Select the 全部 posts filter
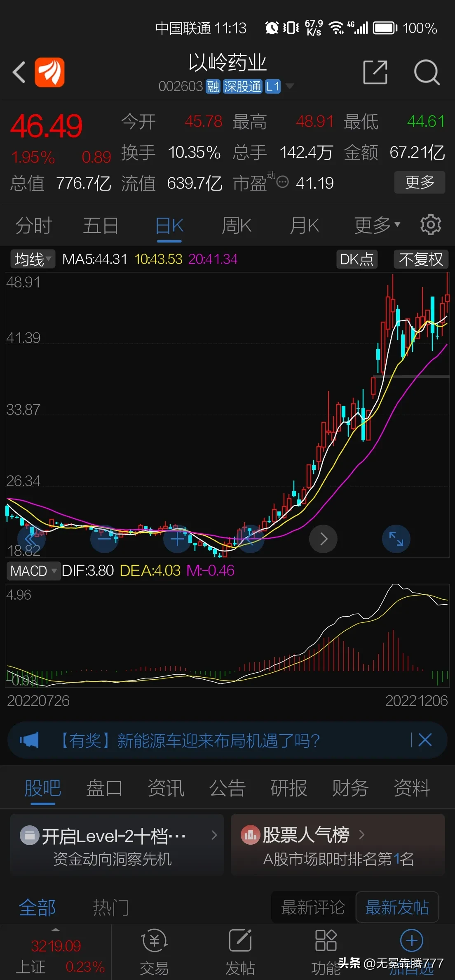The width and height of the screenshot is (455, 980). tap(37, 908)
